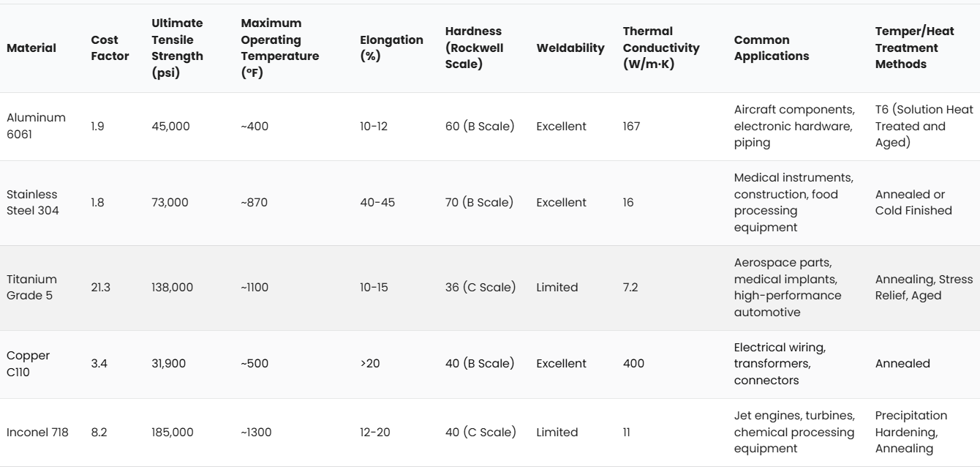Click Copper's thermal conductivity value 400
Screen dimensions: 980x467
click(633, 364)
